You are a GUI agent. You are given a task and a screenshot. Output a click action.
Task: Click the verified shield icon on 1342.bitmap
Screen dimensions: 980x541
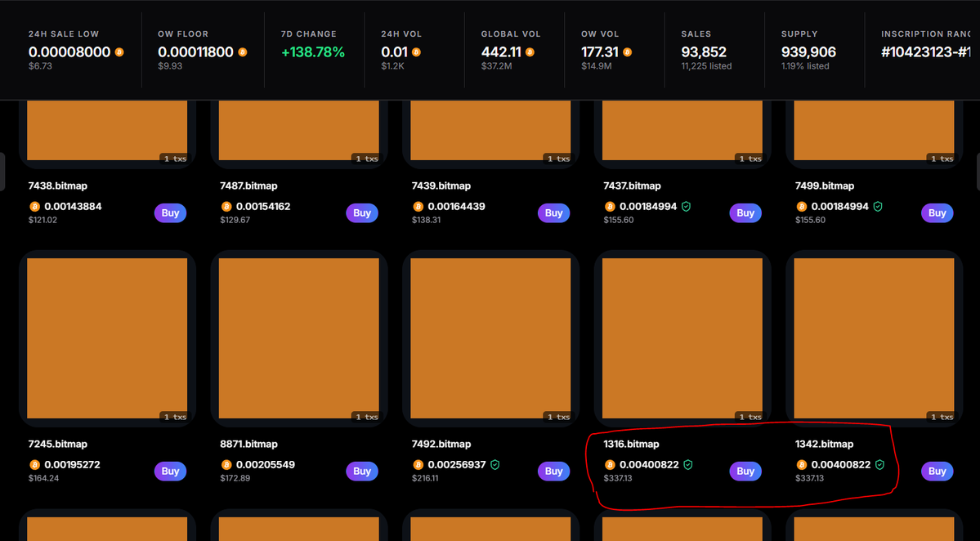[x=880, y=465]
